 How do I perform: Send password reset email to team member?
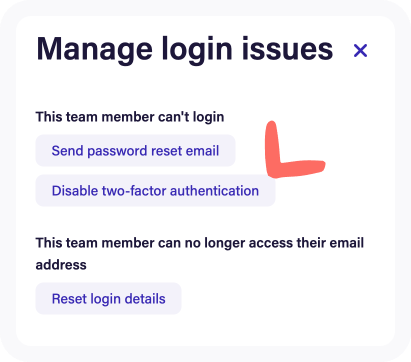click(135, 151)
